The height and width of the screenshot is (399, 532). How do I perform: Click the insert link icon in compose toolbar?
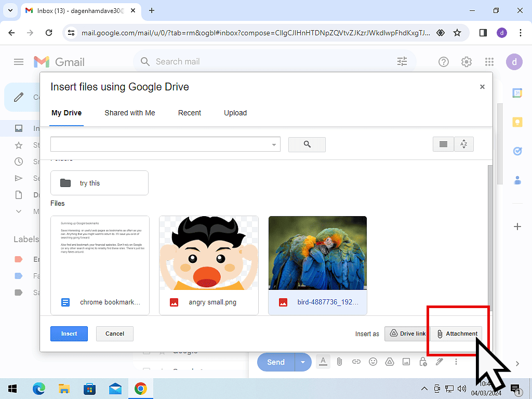(x=356, y=362)
